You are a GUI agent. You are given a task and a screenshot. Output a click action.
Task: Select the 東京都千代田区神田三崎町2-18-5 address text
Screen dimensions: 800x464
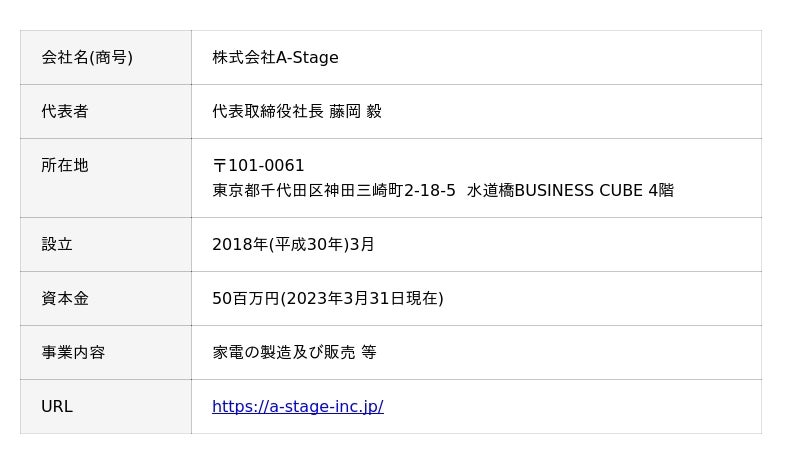pos(334,190)
